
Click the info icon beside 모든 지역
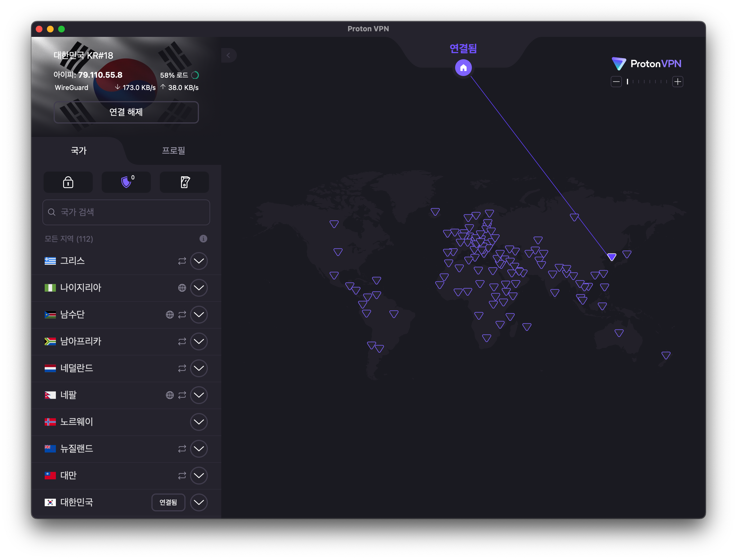[203, 239]
